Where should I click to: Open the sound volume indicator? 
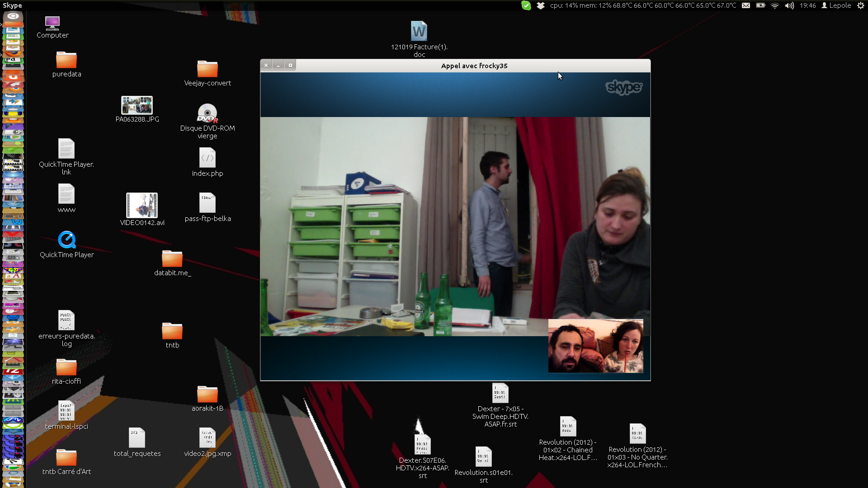pos(789,5)
